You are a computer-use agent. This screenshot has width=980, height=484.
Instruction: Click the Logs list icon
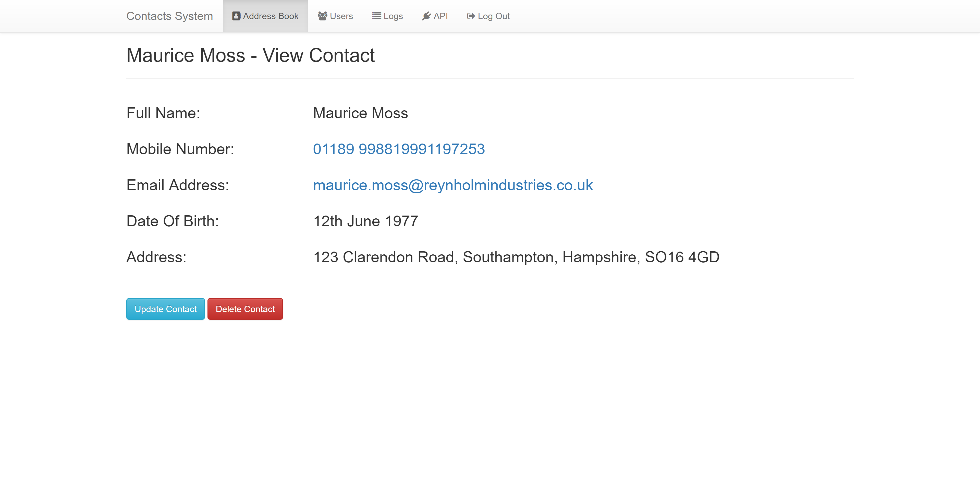tap(377, 16)
